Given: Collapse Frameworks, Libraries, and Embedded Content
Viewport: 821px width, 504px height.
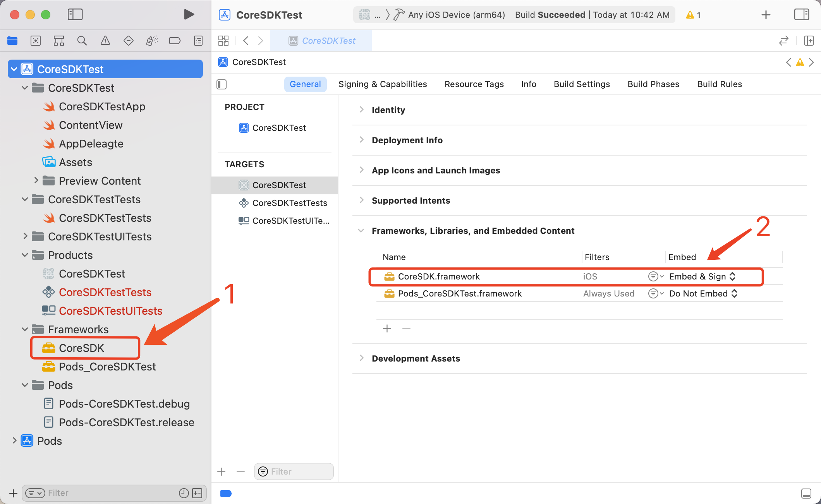Looking at the screenshot, I should pyautogui.click(x=361, y=231).
